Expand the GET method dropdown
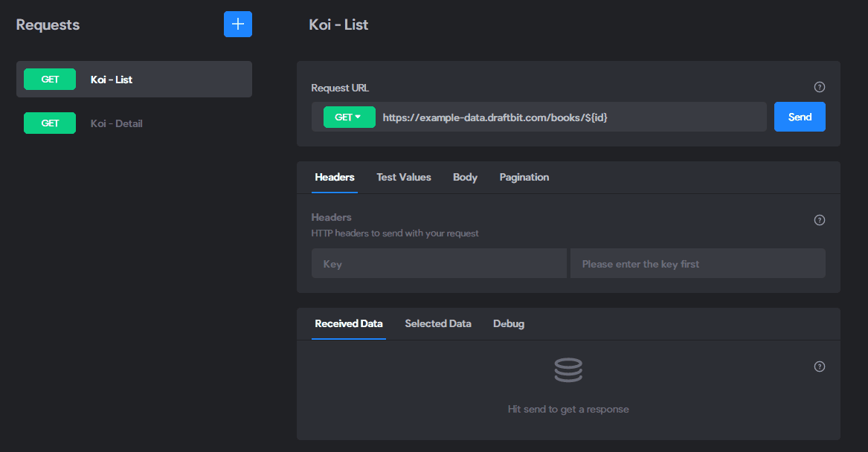Screen dimensions: 868x452 [350, 117]
